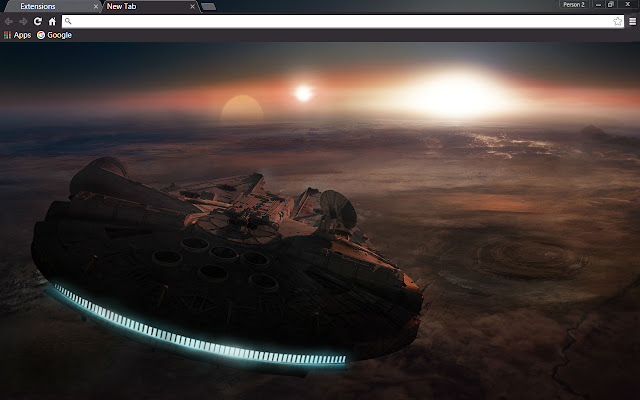Screen dimensions: 640x400
Task: Open the Google bookmark
Action: (x=54, y=35)
